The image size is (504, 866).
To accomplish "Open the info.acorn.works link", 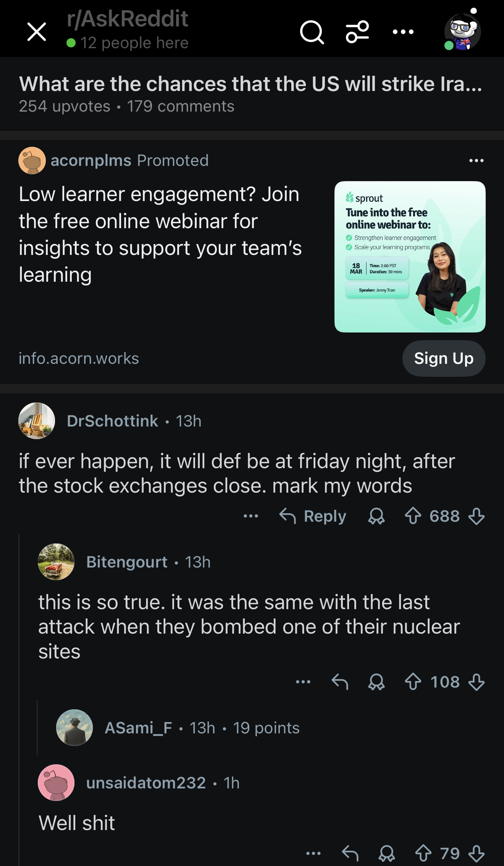I will click(x=79, y=359).
